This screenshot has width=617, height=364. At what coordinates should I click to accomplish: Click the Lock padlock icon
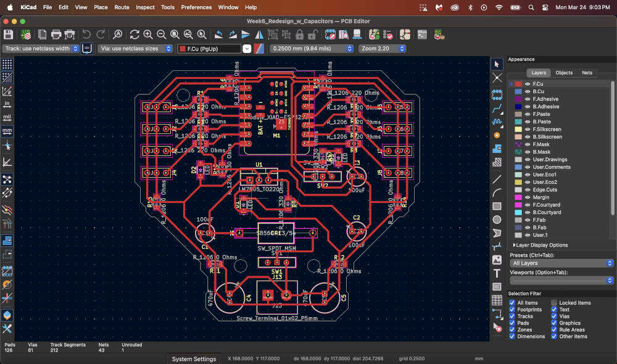pos(299,35)
